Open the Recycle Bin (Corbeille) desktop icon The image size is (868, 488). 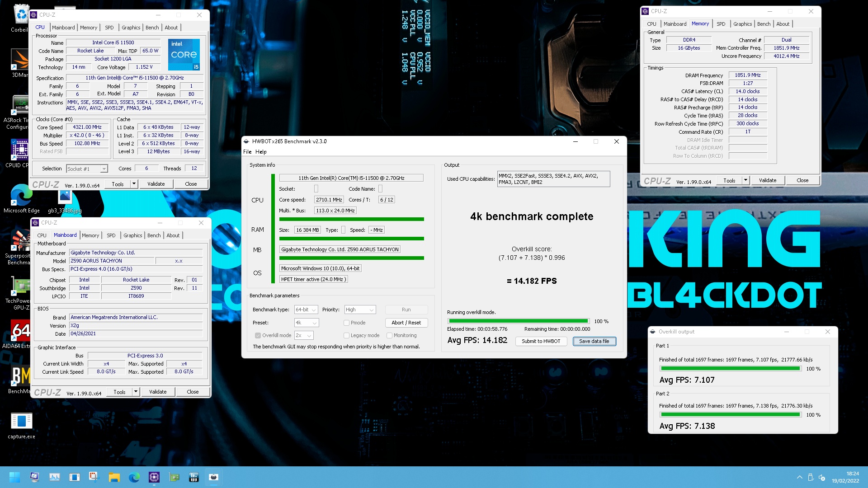point(21,18)
